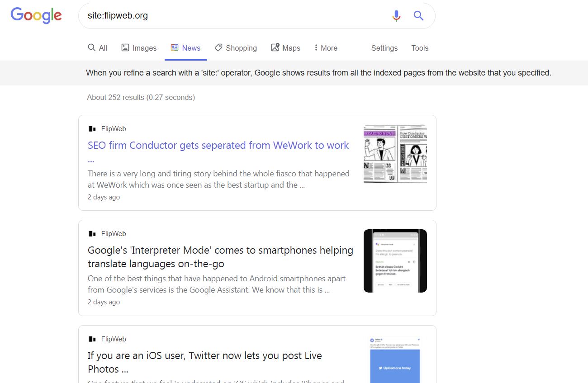
Task: Open the Twitter Live Photos iOS article
Action: click(205, 362)
